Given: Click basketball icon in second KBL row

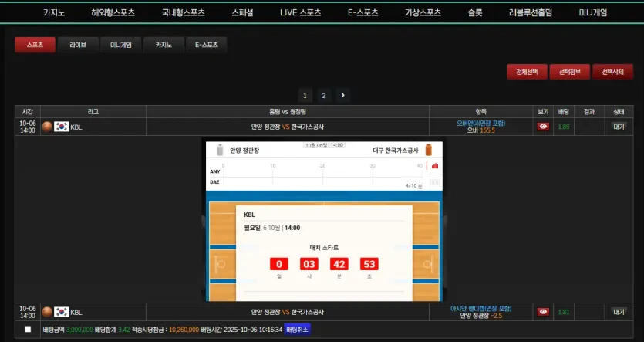Looking at the screenshot, I should click(x=47, y=312).
